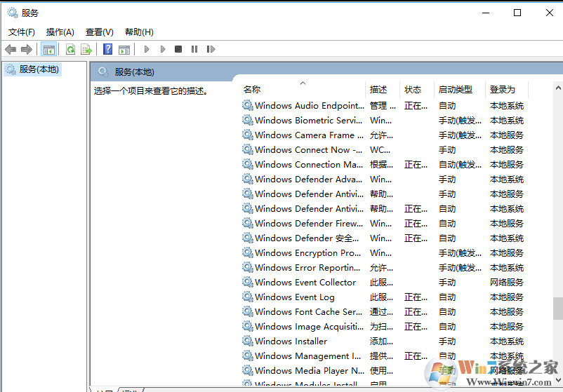Image resolution: width=563 pixels, height=392 pixels.
Task: Click the Export list toolbar icon
Action: [86, 49]
